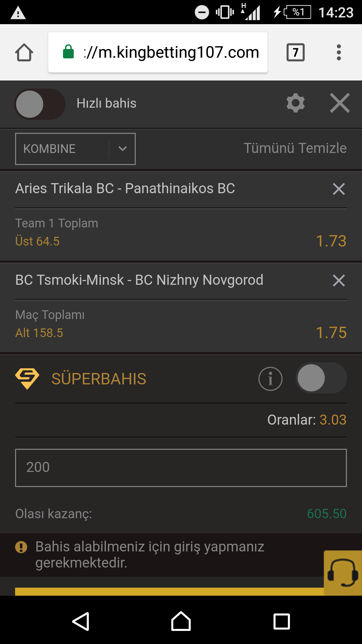Remove BC Tsmoki-Minsk - BC Nizhny Novgorod bet
This screenshot has width=362, height=644.
pyautogui.click(x=339, y=280)
